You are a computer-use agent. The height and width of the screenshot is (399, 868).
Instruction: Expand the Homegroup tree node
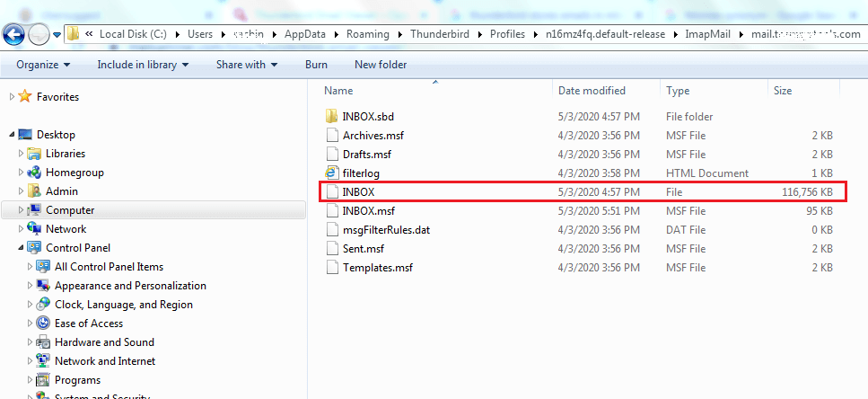point(21,173)
